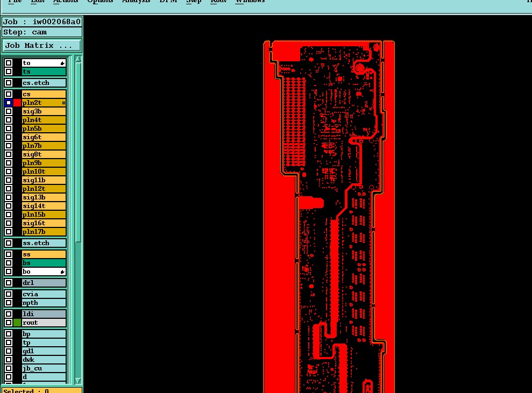Select the 'ldi' layer name
532x393 pixels.
coord(44,313)
